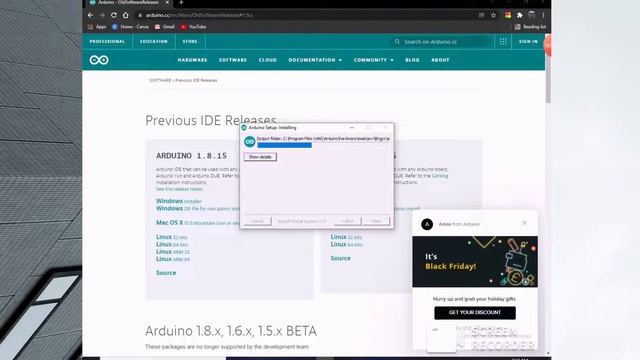
Task: Click the installer progress bar
Action: (x=324, y=145)
